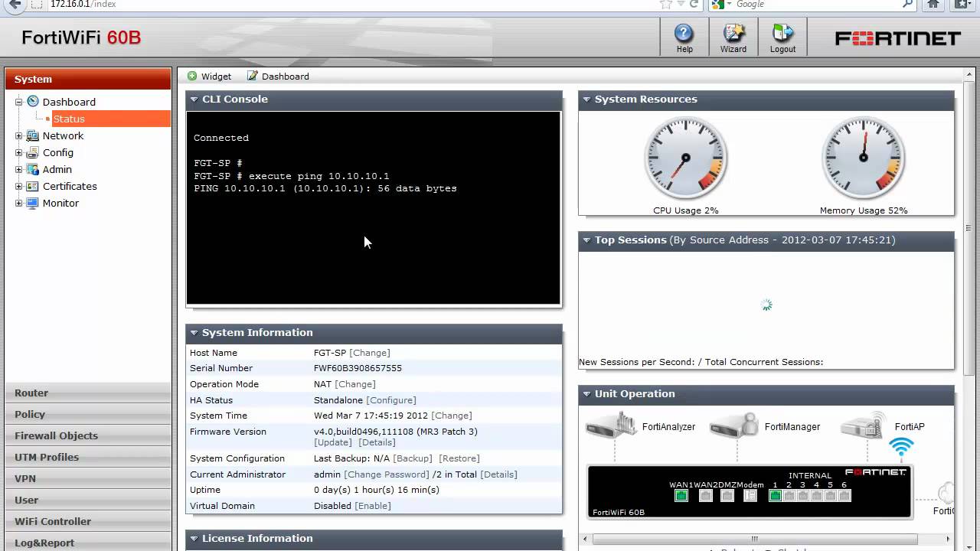Click the bookmark star in address bar
The image size is (980, 551).
tap(666, 4)
